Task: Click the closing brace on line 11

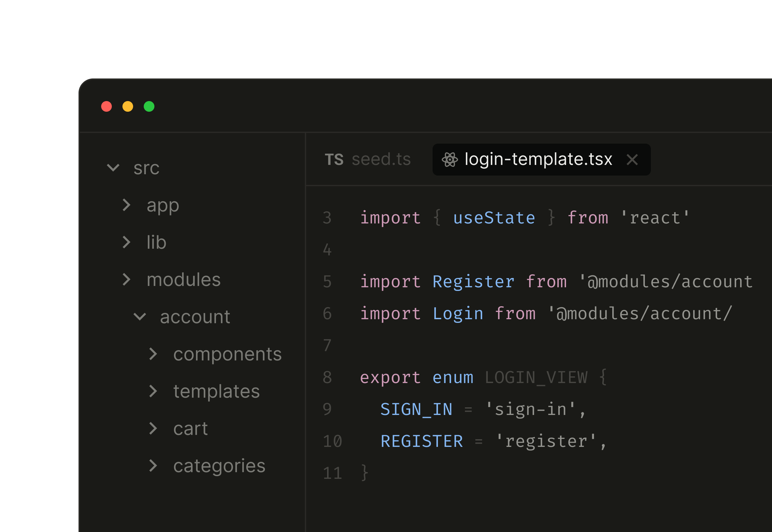Action: 365,473
